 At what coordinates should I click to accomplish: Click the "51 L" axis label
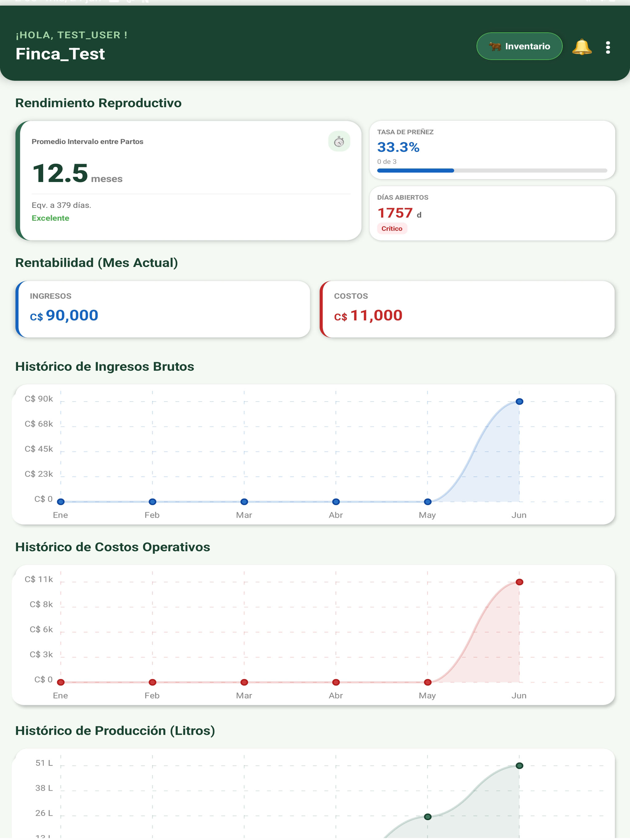[x=44, y=763]
